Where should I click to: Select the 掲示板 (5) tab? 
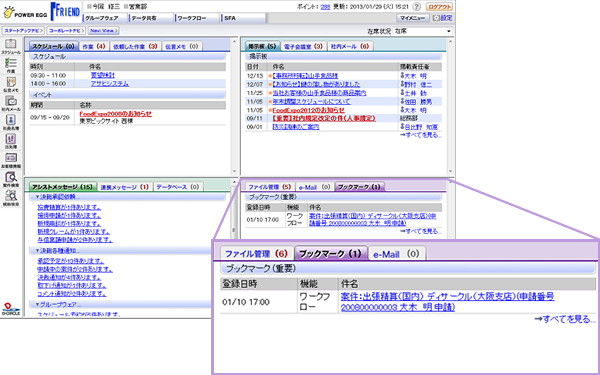pyautogui.click(x=262, y=47)
